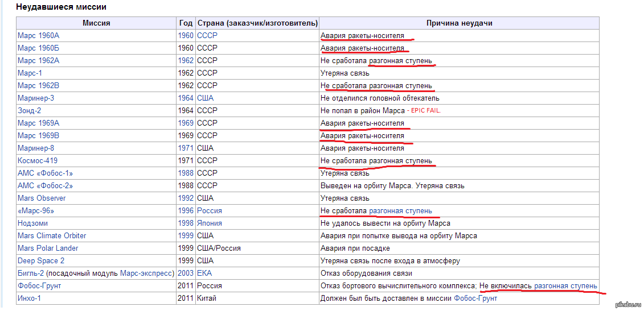Follow the 1969 year link for Марс 1969А
The height and width of the screenshot is (311, 644).
186,123
